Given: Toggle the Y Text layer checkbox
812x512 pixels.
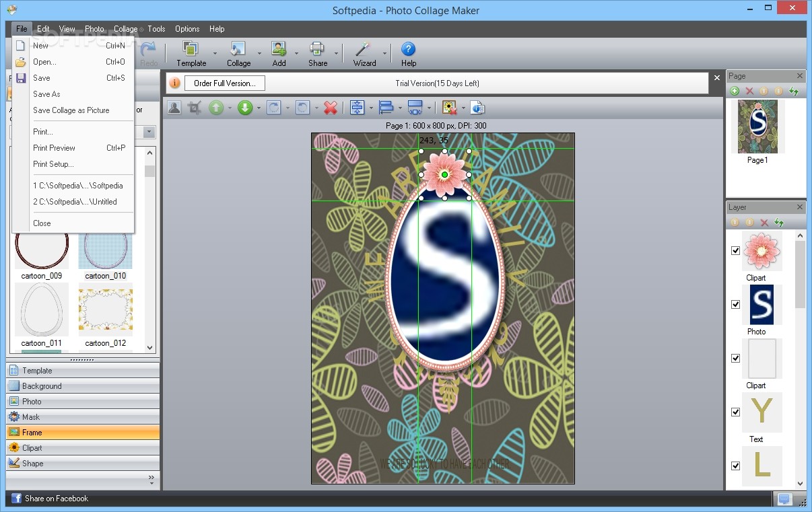Looking at the screenshot, I should click(x=735, y=412).
